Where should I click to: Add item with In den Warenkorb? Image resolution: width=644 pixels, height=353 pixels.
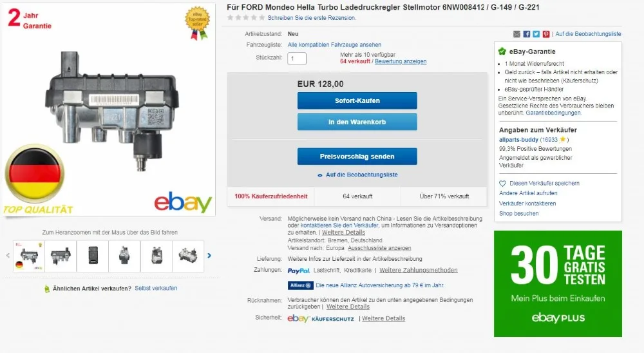click(357, 122)
